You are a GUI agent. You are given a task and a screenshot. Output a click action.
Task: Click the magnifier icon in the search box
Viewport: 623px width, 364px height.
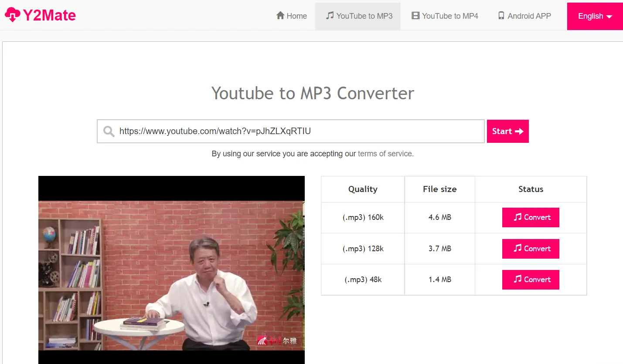pos(109,131)
